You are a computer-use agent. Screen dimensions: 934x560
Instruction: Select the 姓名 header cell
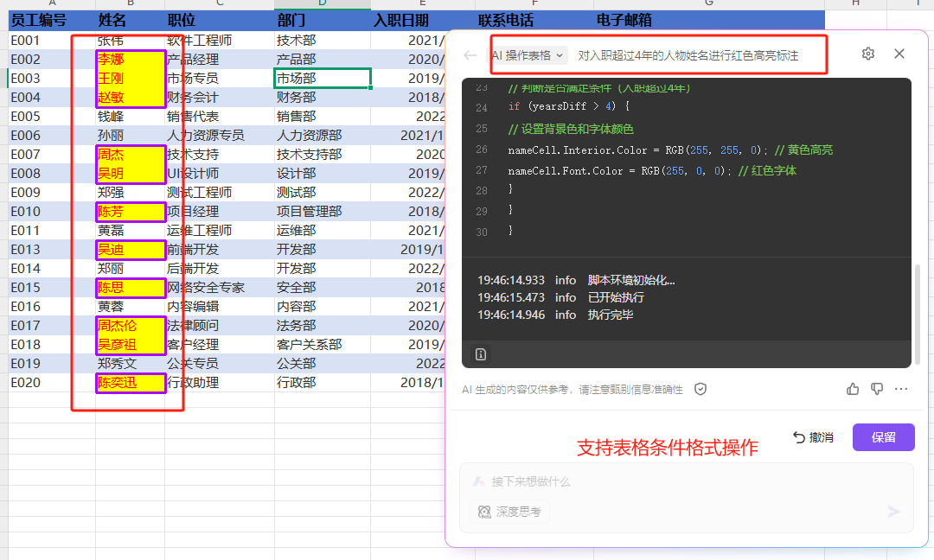130,20
